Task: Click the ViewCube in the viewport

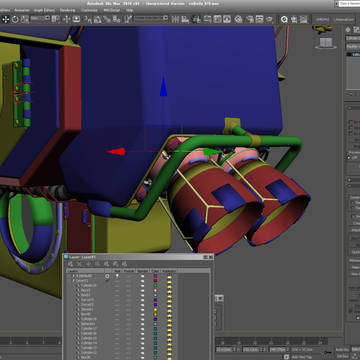Action: coord(326,43)
